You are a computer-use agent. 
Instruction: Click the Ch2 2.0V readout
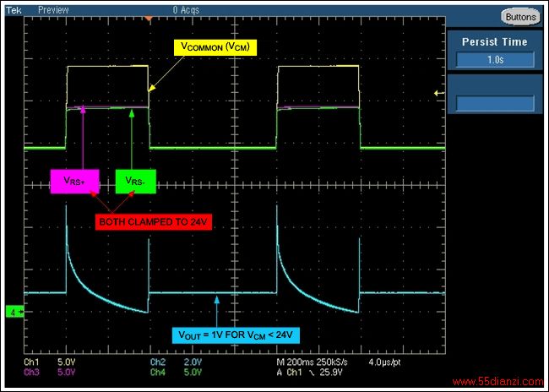click(176, 362)
